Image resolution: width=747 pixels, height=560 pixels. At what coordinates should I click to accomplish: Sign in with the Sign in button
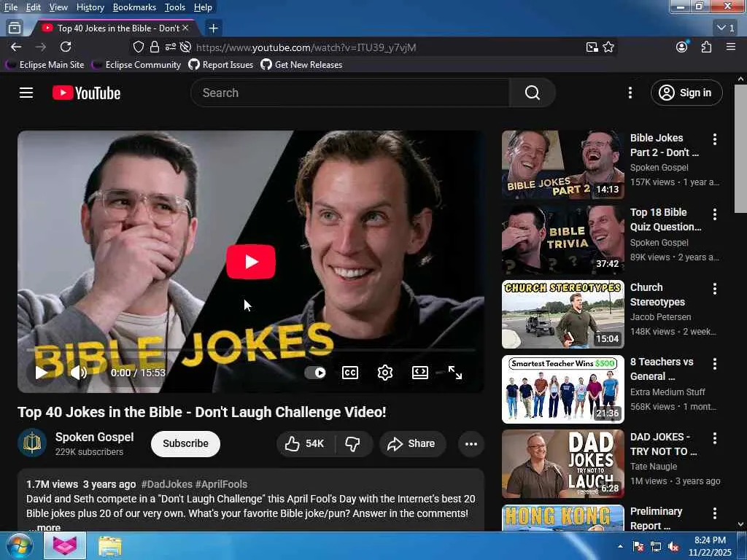[x=686, y=93]
